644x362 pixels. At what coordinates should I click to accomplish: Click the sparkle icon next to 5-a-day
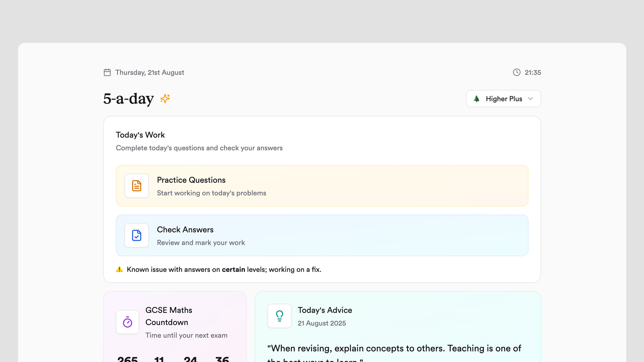165,99
